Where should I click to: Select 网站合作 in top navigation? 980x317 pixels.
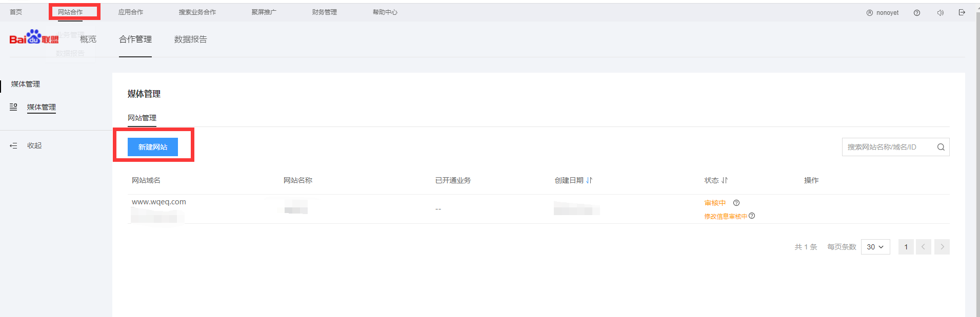click(x=70, y=12)
